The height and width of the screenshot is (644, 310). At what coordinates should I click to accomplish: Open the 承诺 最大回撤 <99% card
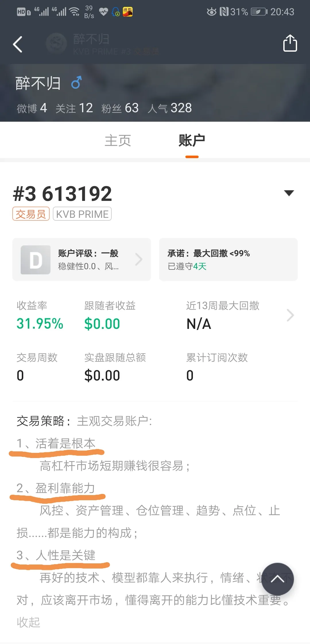[x=228, y=259]
